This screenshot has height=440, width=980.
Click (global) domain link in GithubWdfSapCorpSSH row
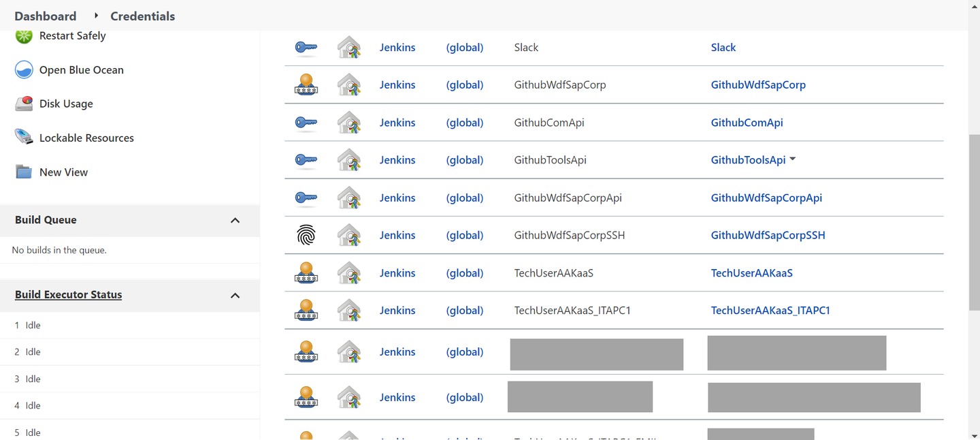click(x=465, y=236)
